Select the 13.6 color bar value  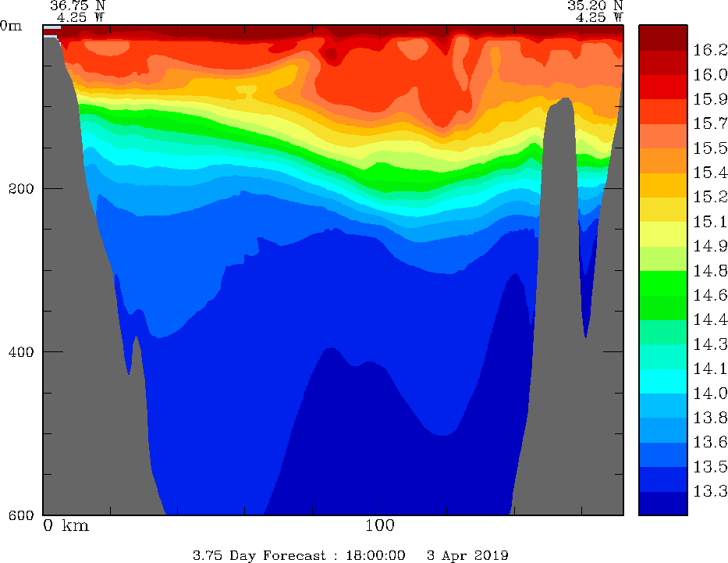coord(710,442)
